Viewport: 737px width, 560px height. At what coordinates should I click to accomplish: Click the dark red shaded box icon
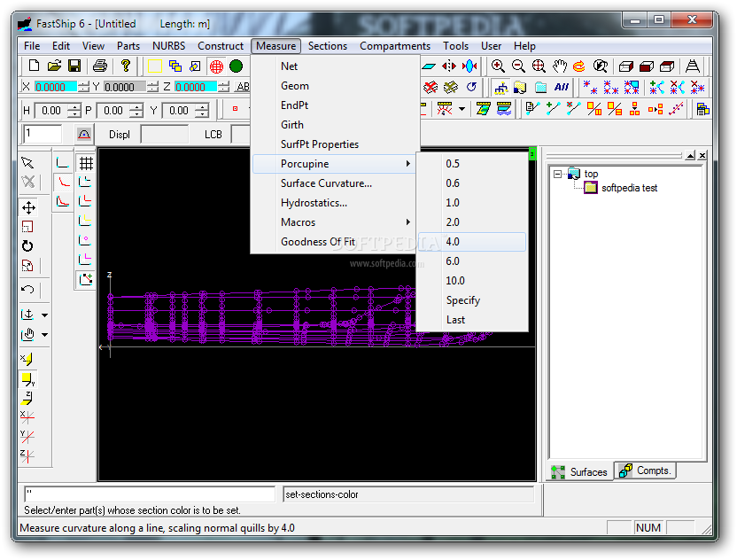647,66
